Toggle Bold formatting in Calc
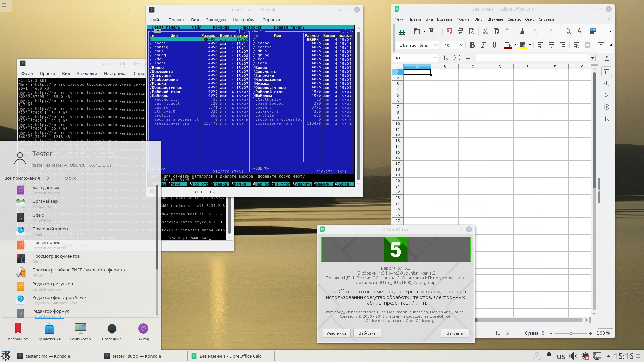This screenshot has height=362, width=644. coord(472,45)
